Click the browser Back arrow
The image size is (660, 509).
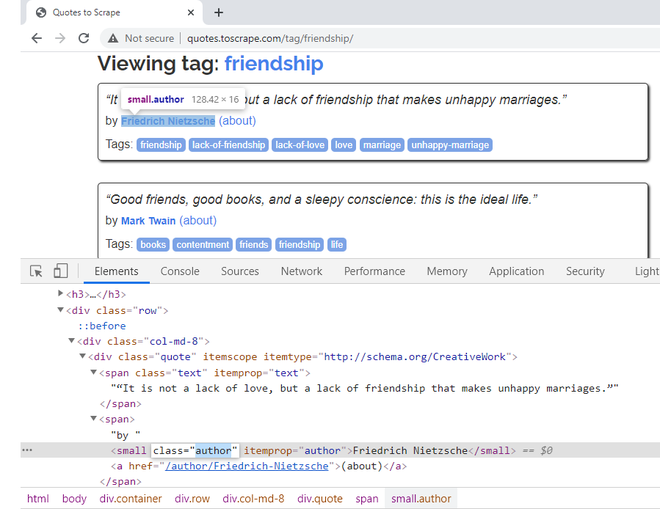coord(37,38)
